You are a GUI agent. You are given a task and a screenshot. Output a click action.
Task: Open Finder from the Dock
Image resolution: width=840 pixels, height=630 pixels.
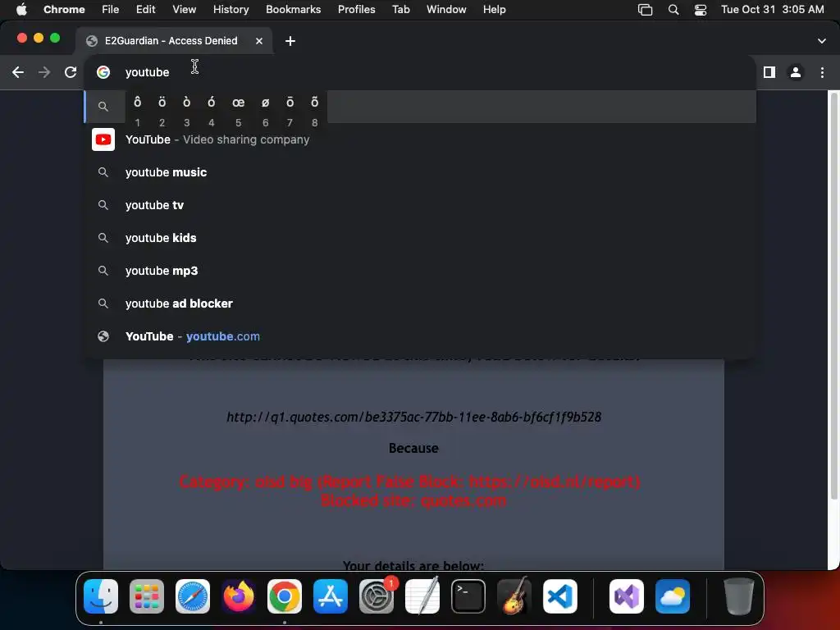tap(101, 596)
